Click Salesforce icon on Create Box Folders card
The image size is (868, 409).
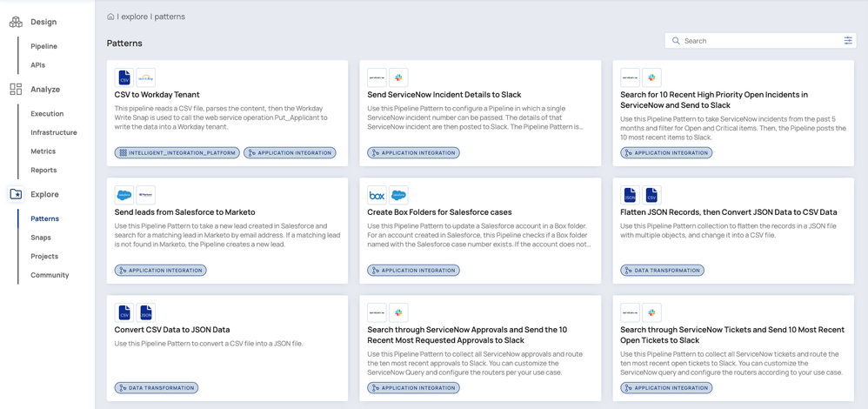pyautogui.click(x=398, y=195)
